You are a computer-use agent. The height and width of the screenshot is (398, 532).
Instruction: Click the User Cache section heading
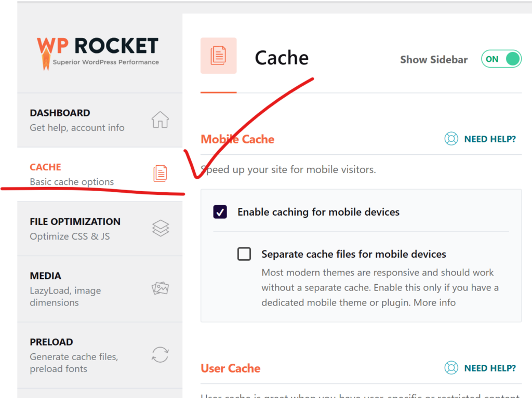tap(231, 368)
